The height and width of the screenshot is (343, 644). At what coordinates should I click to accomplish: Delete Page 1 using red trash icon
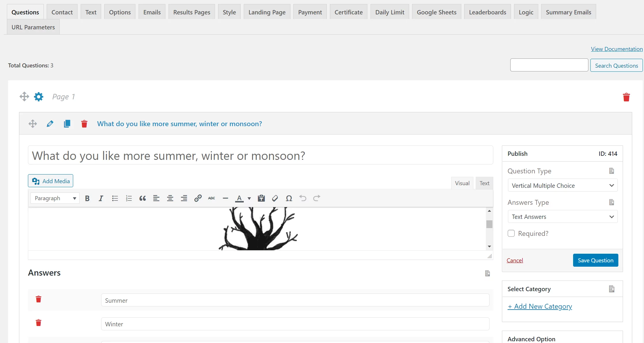pos(626,97)
